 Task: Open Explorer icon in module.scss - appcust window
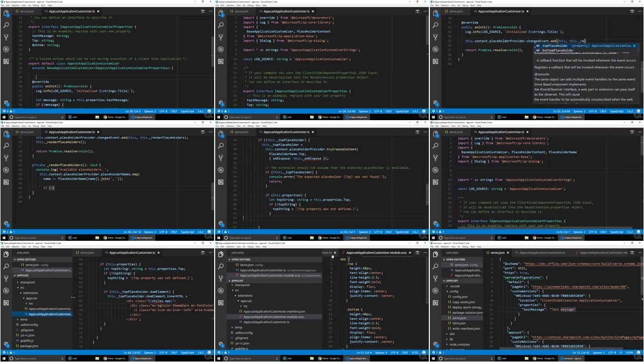(x=221, y=254)
